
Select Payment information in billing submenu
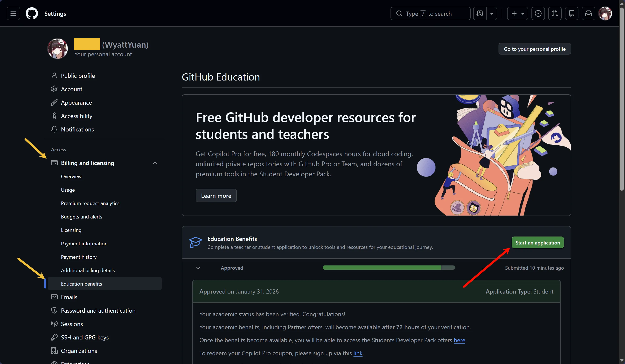(84, 243)
